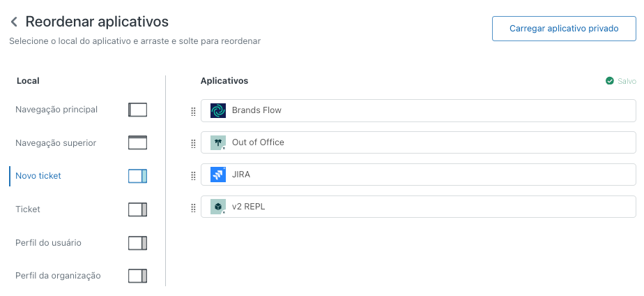Click the Brands Flow app icon

click(x=218, y=110)
